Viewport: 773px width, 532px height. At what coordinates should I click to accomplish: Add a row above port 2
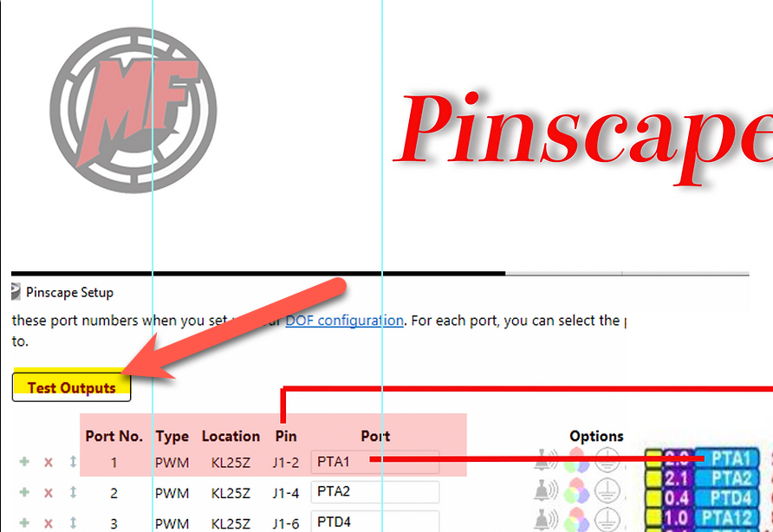(x=24, y=492)
